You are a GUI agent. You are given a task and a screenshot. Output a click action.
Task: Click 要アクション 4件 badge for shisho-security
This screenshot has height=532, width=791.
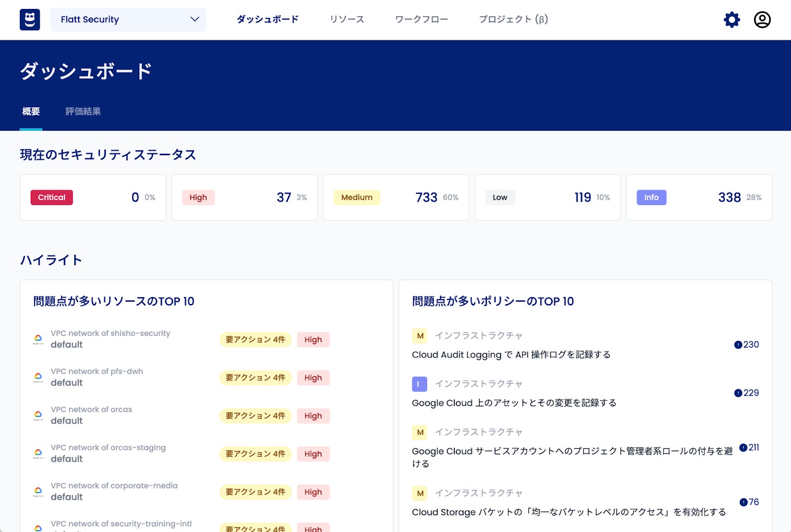(x=256, y=340)
